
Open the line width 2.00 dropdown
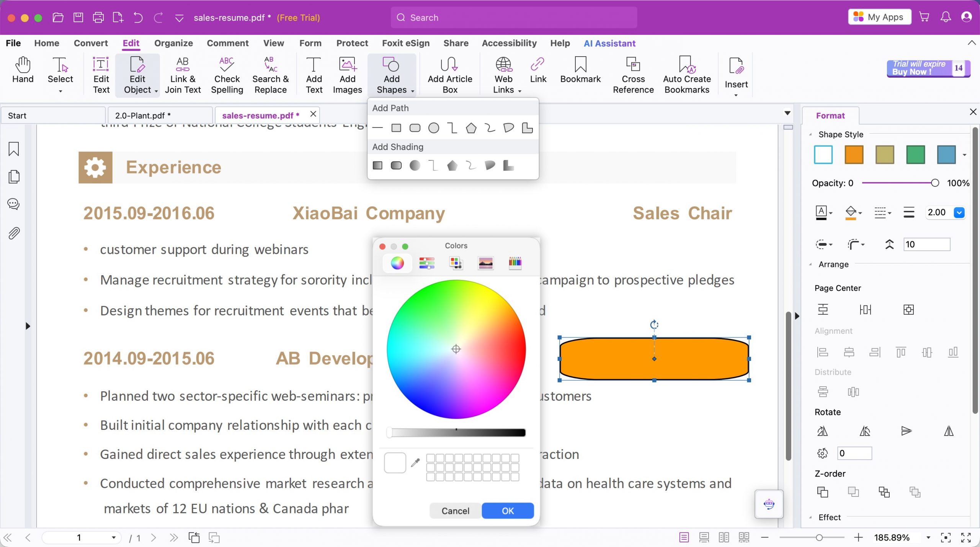point(959,212)
